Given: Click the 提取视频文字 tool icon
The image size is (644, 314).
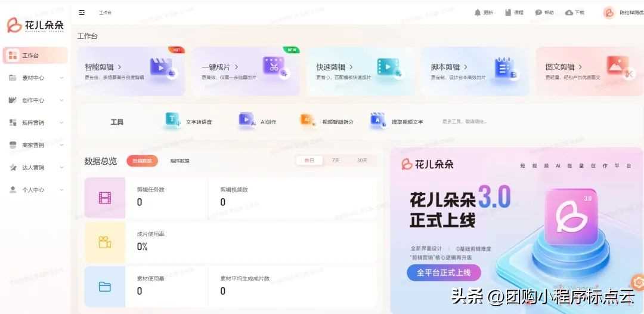Looking at the screenshot, I should click(377, 121).
